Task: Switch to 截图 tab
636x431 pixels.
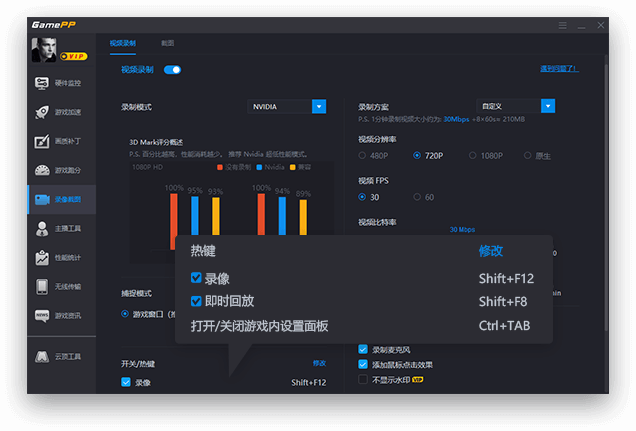Action: coord(168,43)
